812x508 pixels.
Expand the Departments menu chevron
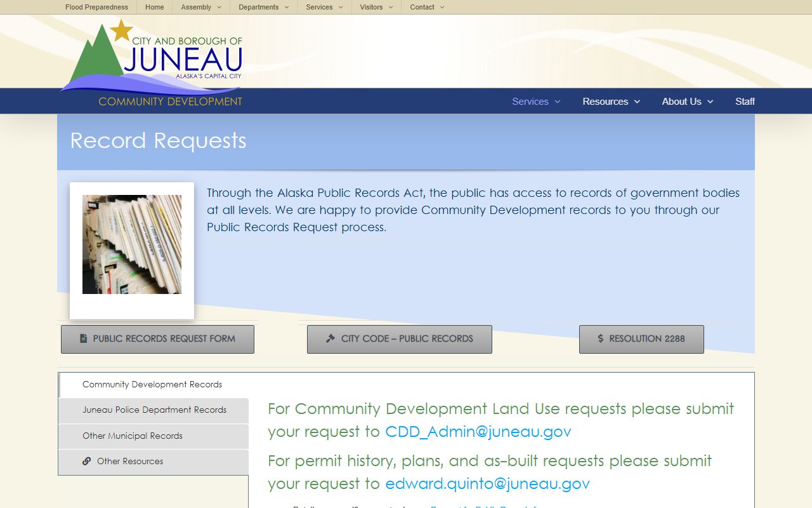(287, 8)
